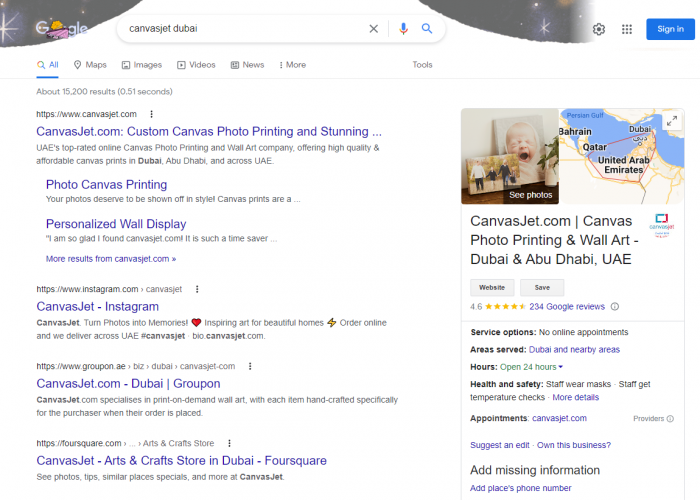The image size is (700, 500).
Task: Expand the map in knowledge panel
Action: pyautogui.click(x=672, y=121)
